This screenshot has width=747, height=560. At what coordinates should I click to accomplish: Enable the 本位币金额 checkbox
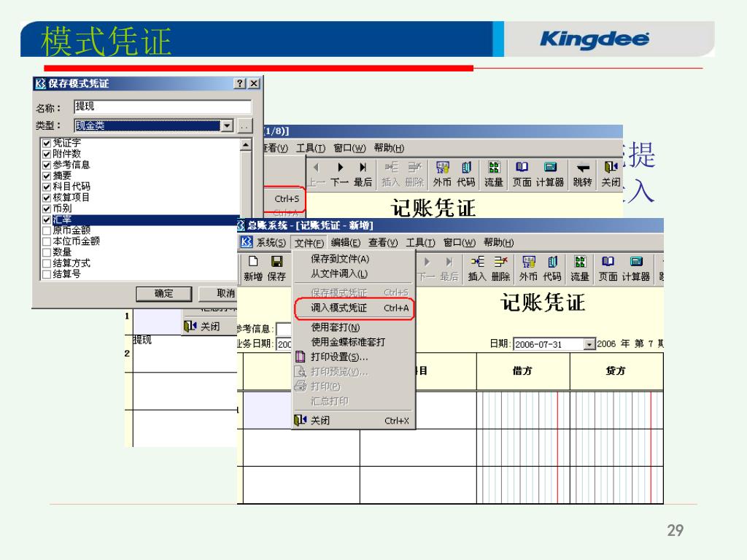pyautogui.click(x=46, y=241)
